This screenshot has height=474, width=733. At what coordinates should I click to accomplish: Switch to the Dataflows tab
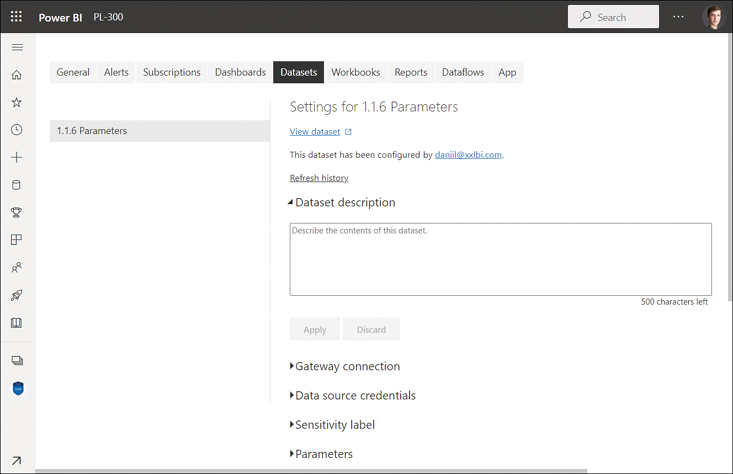(463, 72)
